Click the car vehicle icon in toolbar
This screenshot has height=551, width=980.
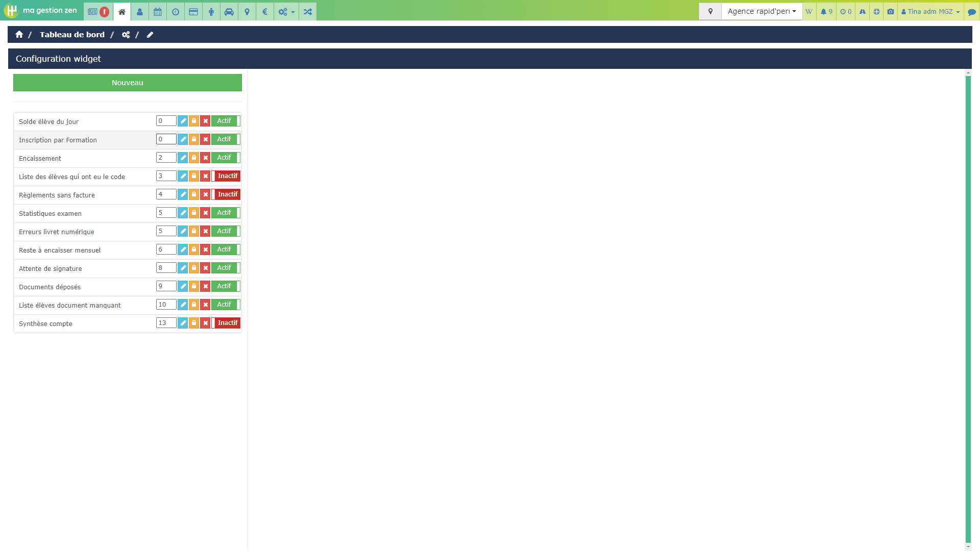click(x=229, y=12)
